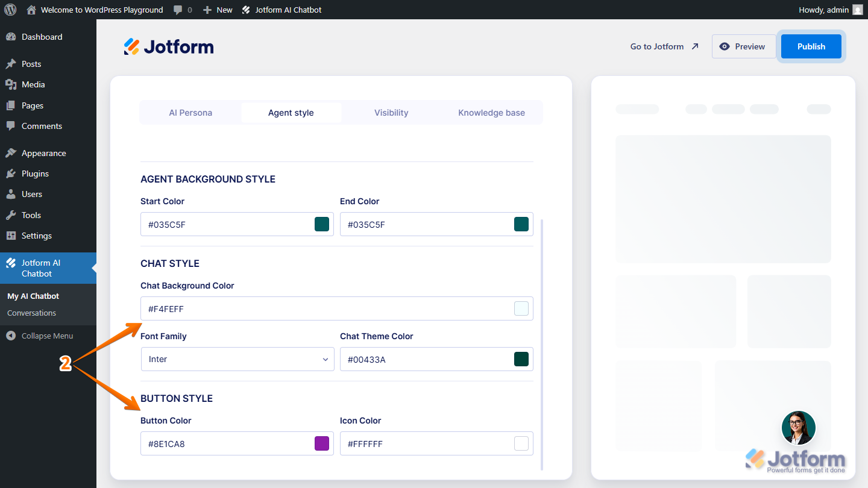This screenshot has width=868, height=488.
Task: Click the plus New icon in the admin bar
Action: tap(207, 10)
